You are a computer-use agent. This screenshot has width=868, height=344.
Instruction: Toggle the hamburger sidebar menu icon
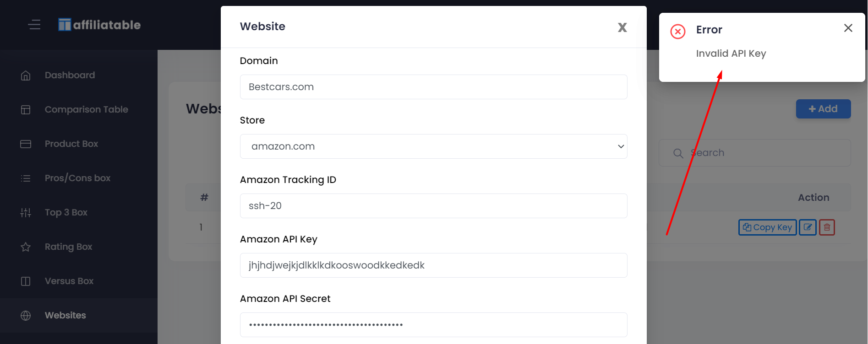[34, 25]
